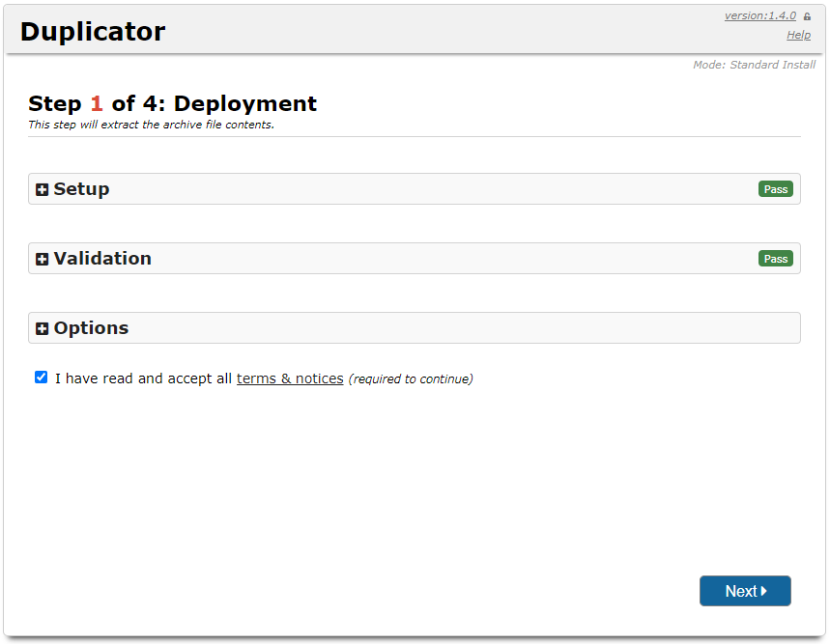The image size is (830, 644).
Task: Click the plus icon beside Setup
Action: 42,190
